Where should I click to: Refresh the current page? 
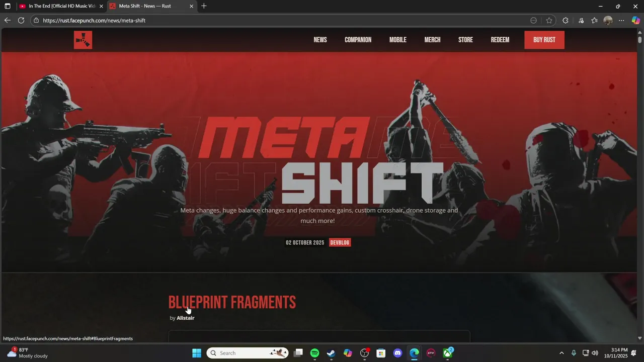coord(21,20)
